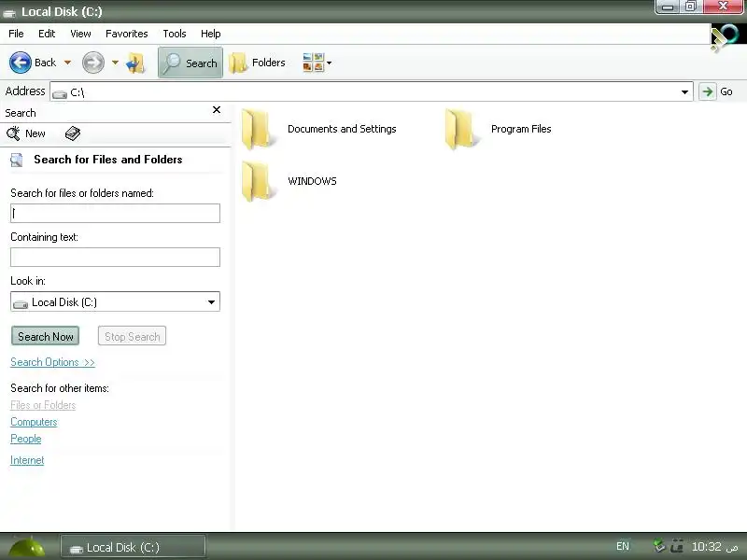Close the Search pane
The image size is (747, 560).
217,110
